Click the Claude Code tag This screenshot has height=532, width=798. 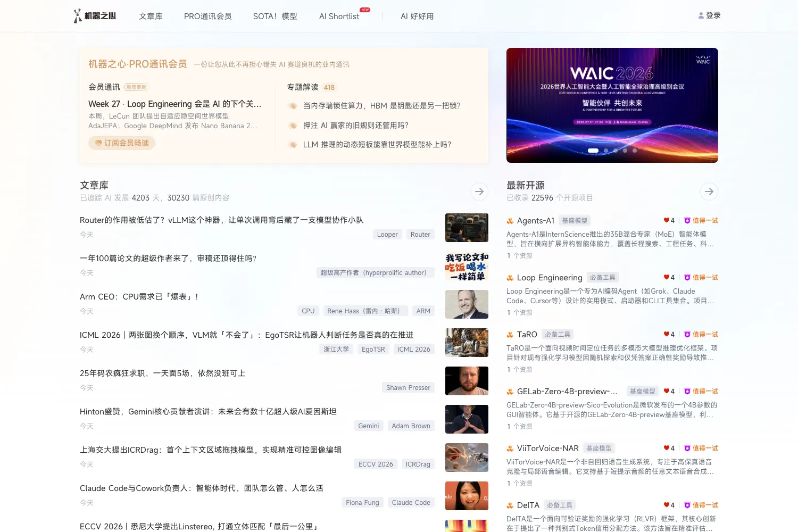pos(411,502)
